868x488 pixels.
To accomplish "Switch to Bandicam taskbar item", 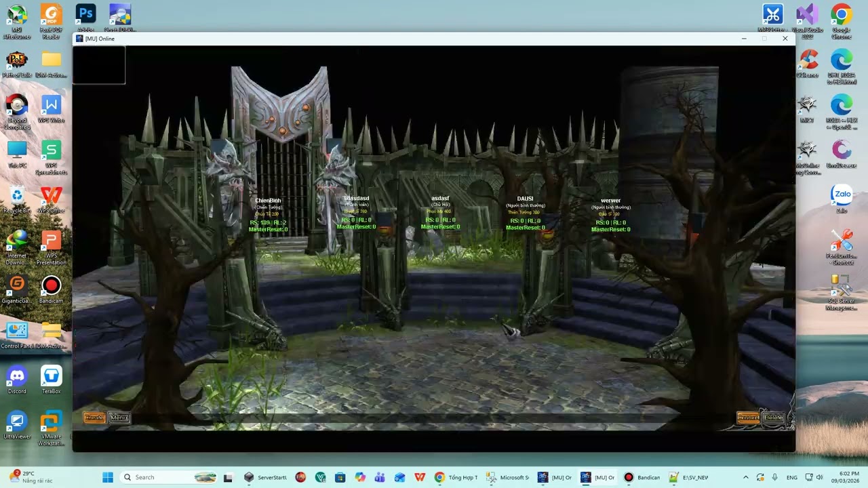I will coord(642,477).
